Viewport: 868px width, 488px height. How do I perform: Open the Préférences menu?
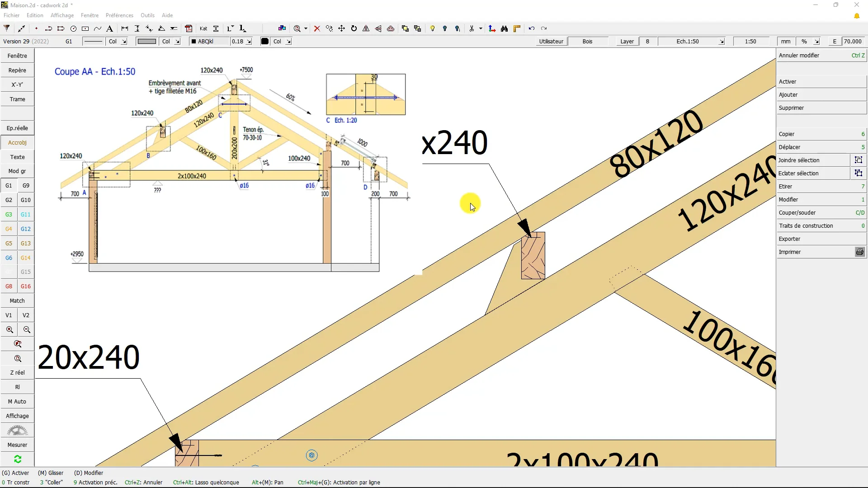(x=119, y=15)
